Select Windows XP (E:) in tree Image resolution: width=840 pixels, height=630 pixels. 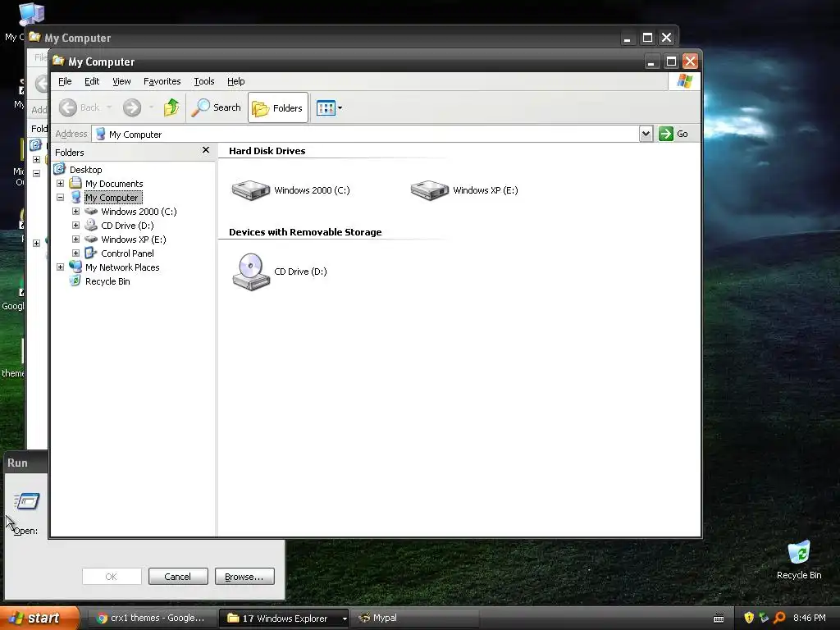134,240
